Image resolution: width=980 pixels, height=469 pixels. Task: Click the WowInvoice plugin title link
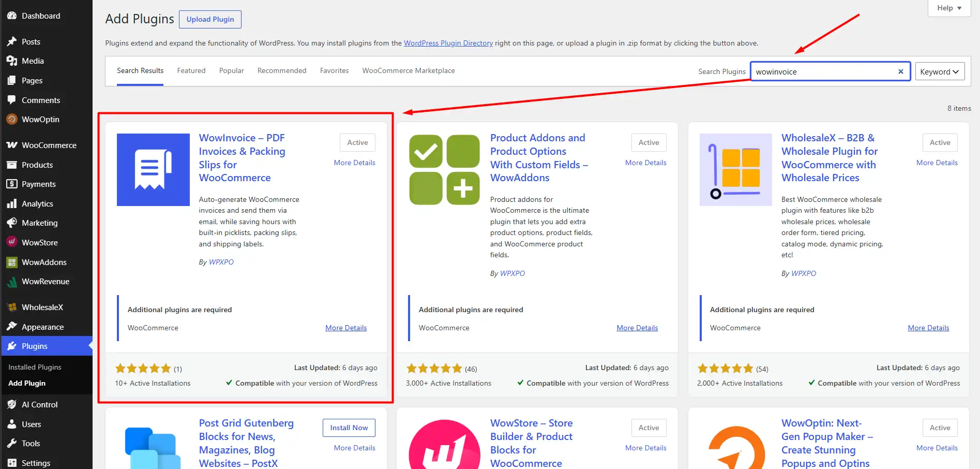(242, 158)
